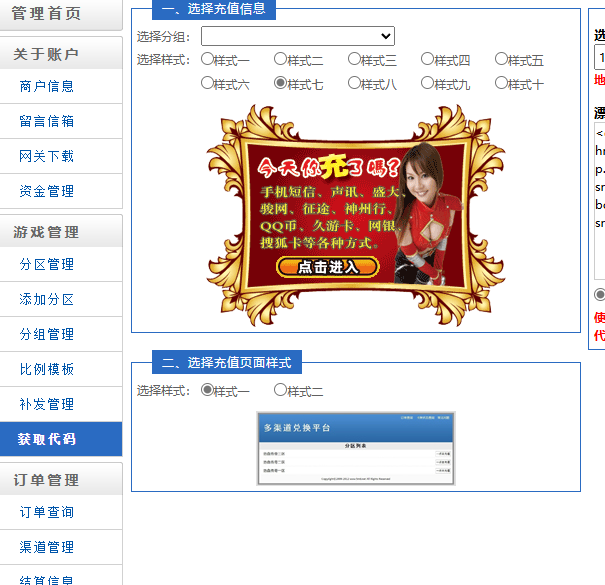Click the recharge page preview thumbnail
The width and height of the screenshot is (605, 585).
pos(356,449)
